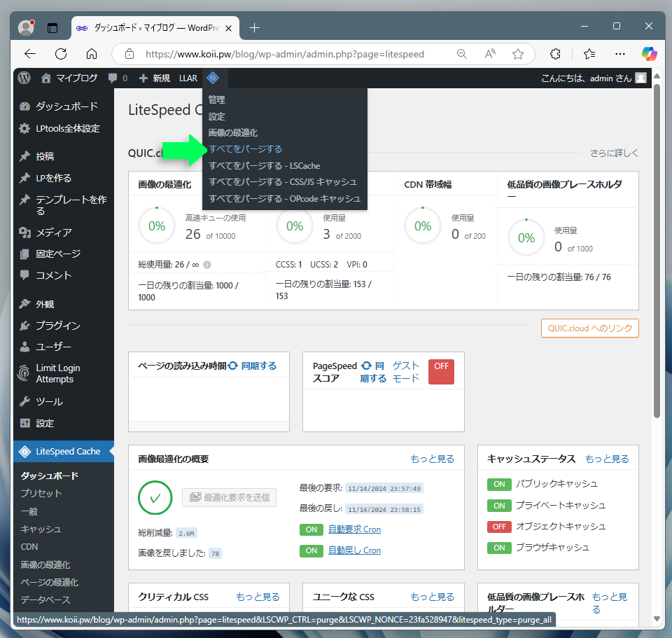Image resolution: width=672 pixels, height=638 pixels.
Task: Click the zoom magnifier in address bar
Action: coord(461,54)
